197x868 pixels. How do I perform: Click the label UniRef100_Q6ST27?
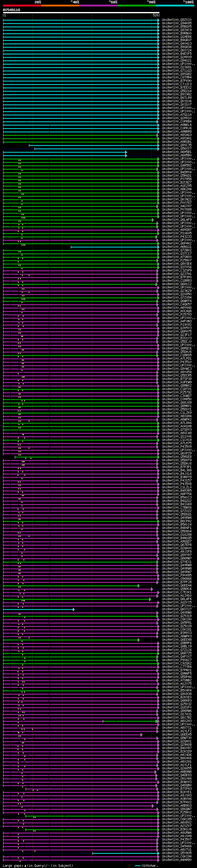click(176, 610)
